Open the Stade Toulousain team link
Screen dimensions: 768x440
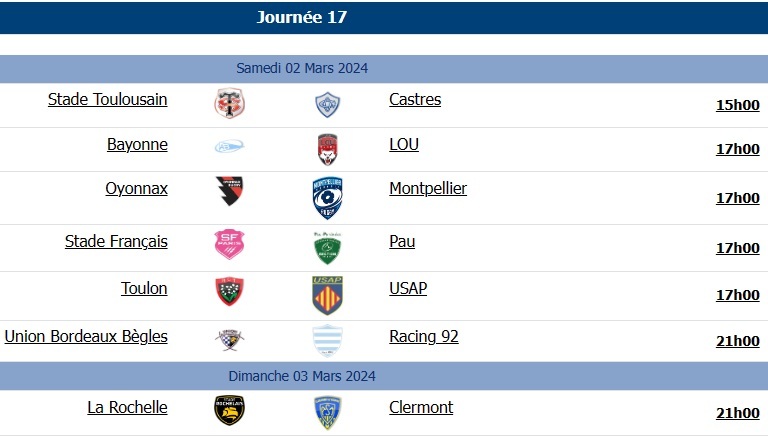point(108,99)
